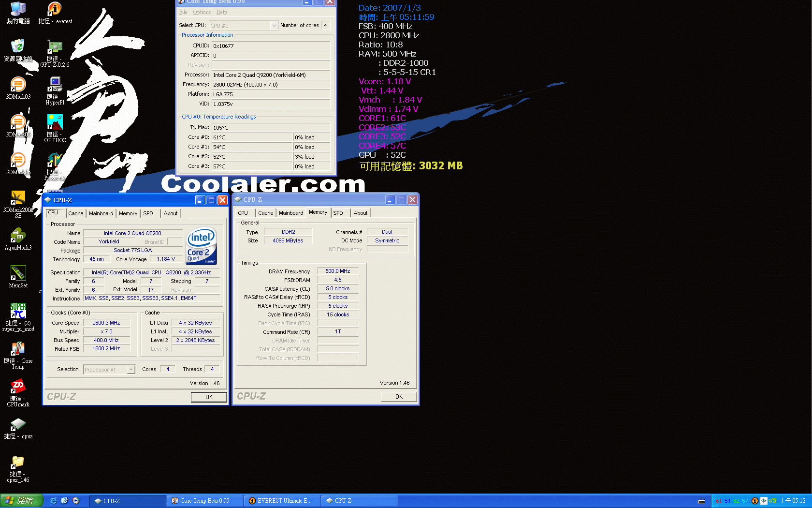Click the Start button
812x508 pixels.
[x=22, y=501]
